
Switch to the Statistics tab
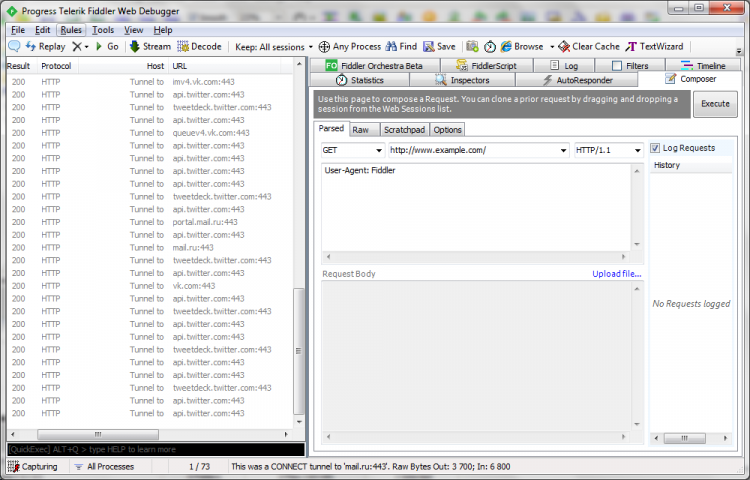360,80
